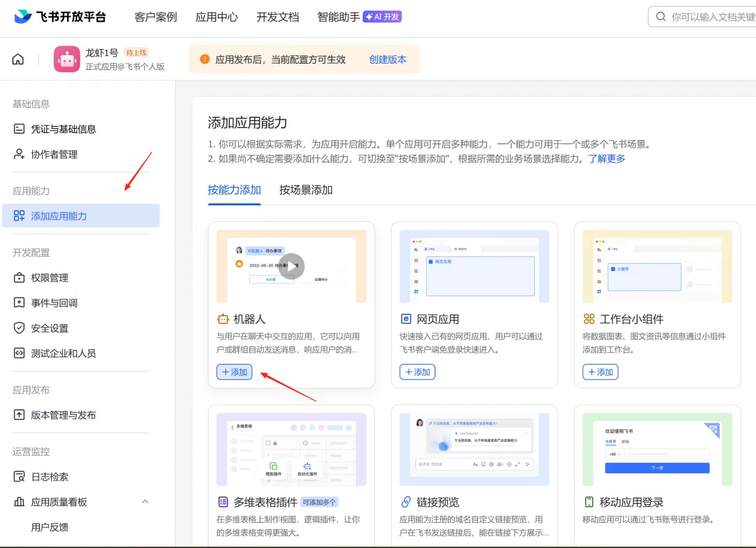The image size is (756, 548).
Task: Click the 安全设置 shield icon
Action: 19,328
